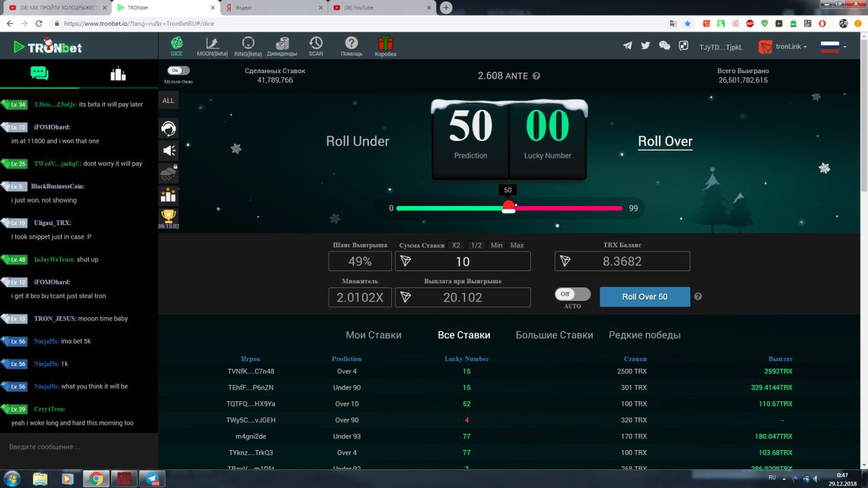Click the browser address bar
The image size is (868, 488).
tap(359, 23)
